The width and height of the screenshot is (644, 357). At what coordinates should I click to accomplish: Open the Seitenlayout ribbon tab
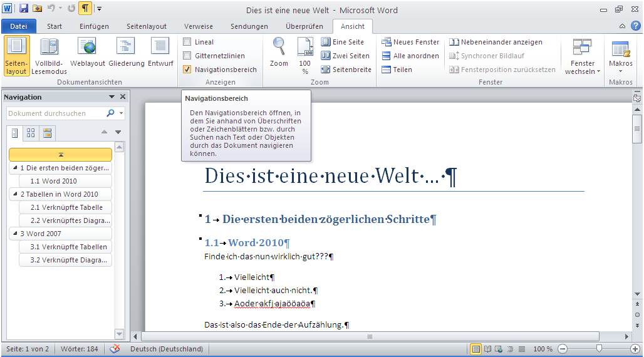point(146,26)
